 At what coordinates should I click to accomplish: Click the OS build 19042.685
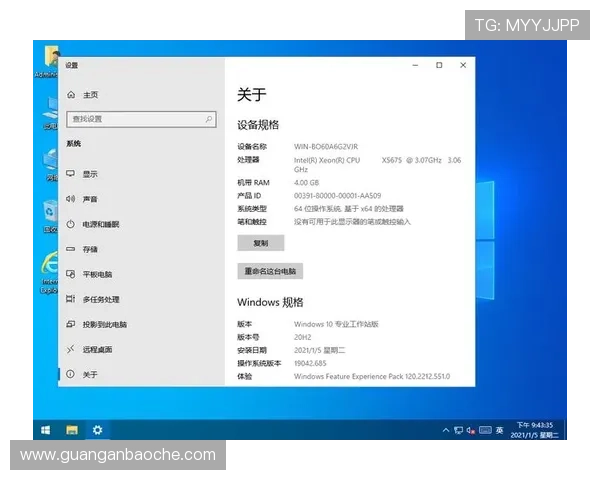(x=310, y=363)
